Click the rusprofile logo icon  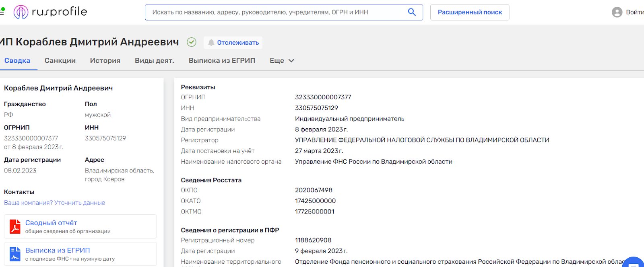[x=21, y=12]
